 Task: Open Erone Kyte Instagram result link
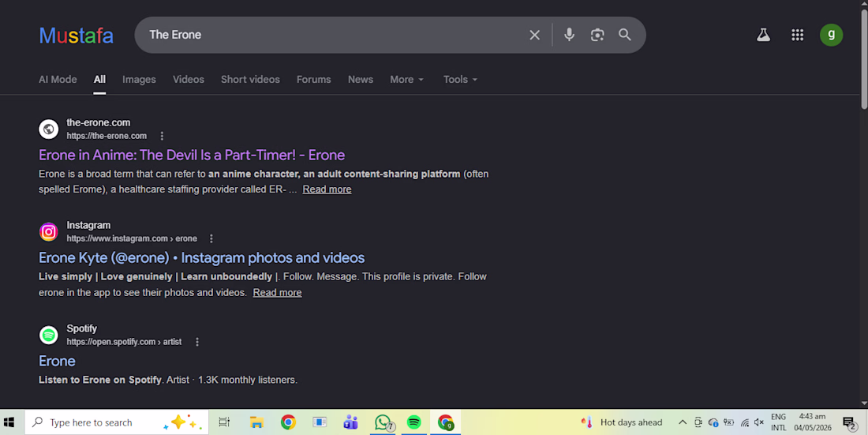pyautogui.click(x=201, y=257)
